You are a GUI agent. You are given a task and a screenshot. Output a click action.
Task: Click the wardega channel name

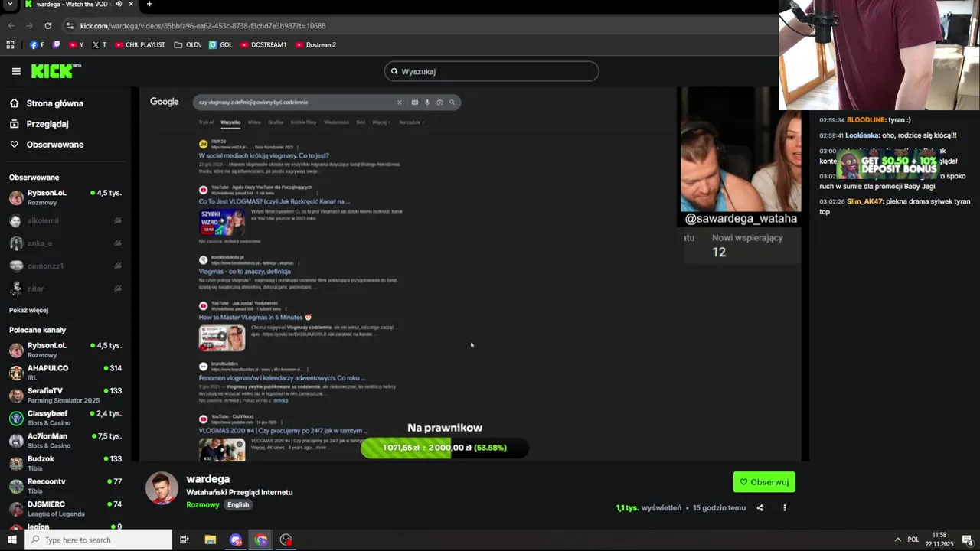pyautogui.click(x=207, y=479)
